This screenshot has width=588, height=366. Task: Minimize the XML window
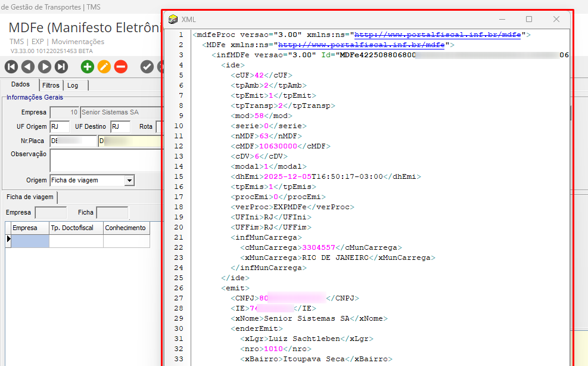pyautogui.click(x=502, y=19)
